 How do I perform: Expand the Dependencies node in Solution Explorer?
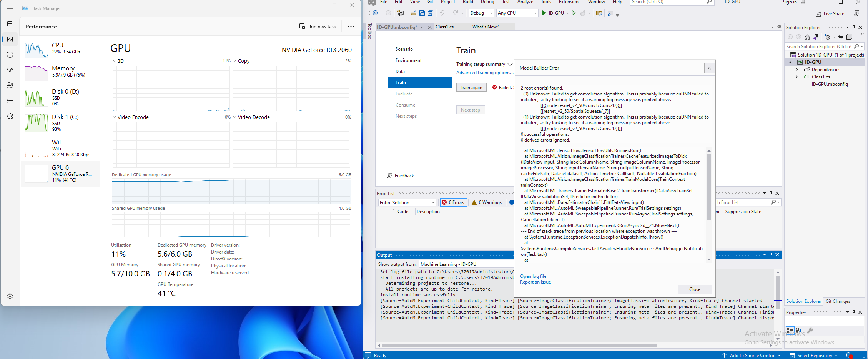click(x=797, y=69)
